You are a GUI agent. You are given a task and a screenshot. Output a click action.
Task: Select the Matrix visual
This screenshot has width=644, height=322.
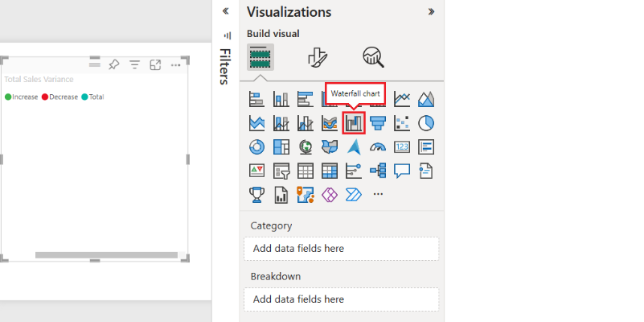(x=330, y=171)
